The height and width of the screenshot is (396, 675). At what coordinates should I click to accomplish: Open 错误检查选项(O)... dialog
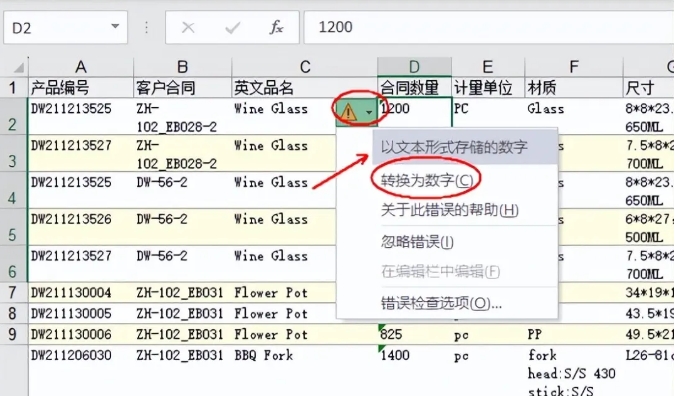click(441, 303)
